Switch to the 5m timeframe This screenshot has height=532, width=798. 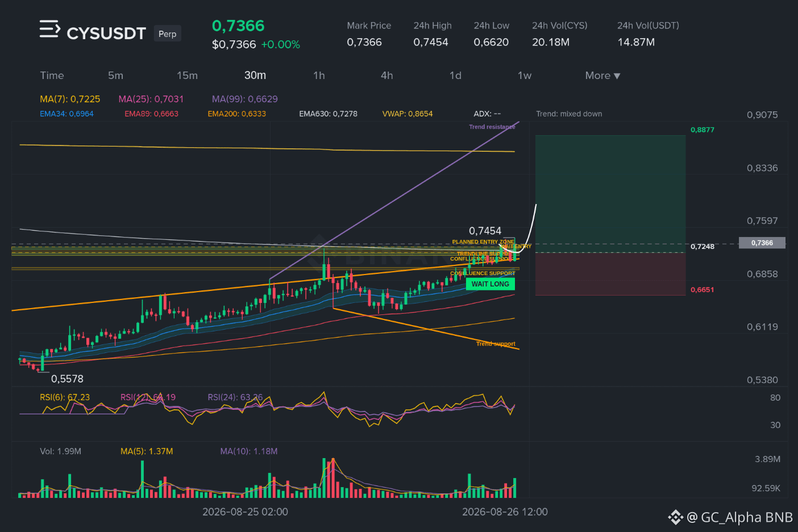click(x=115, y=76)
